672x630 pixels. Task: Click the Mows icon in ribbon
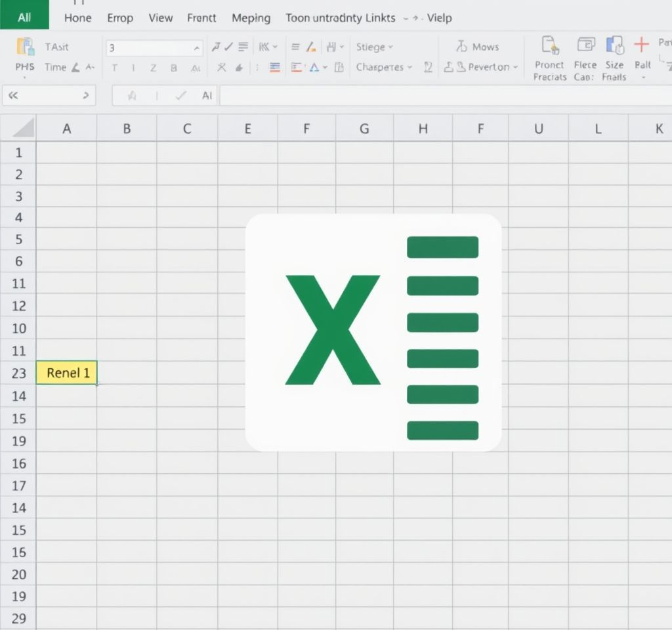461,47
